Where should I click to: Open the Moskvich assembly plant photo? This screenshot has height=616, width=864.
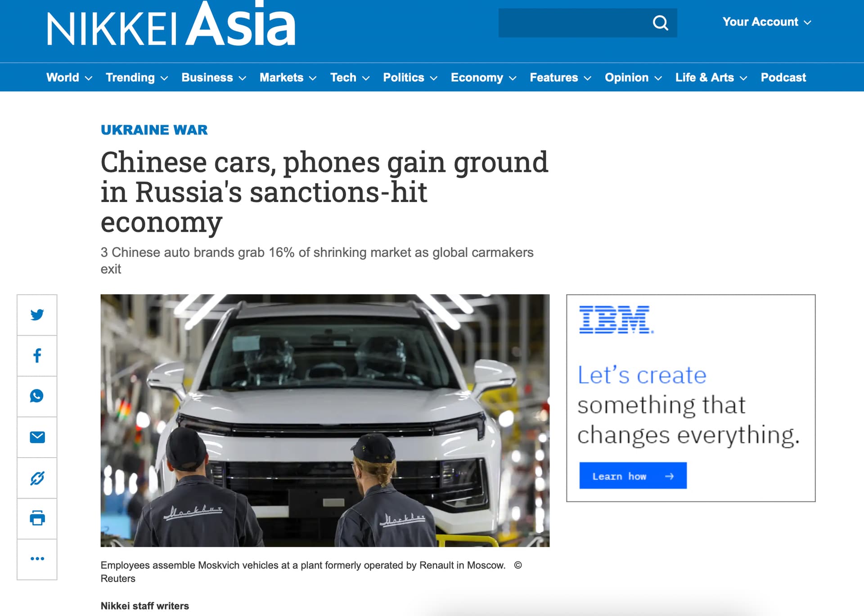(325, 421)
